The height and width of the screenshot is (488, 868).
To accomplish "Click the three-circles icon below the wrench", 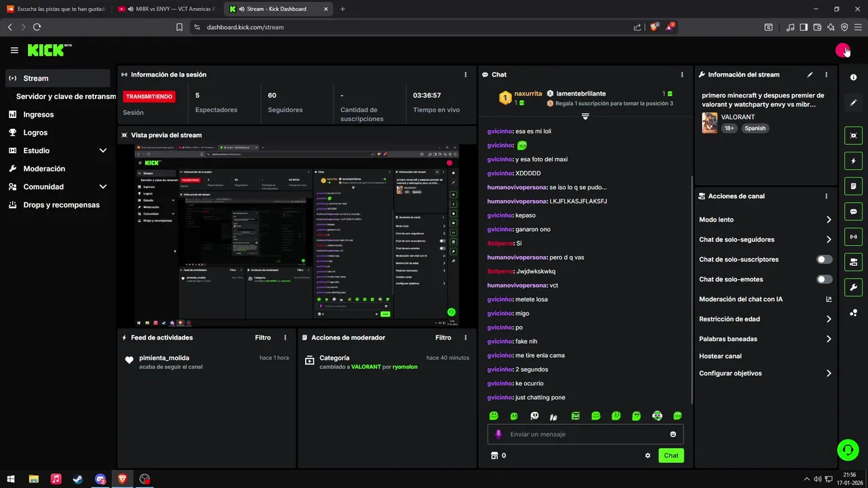I will coord(853,312).
